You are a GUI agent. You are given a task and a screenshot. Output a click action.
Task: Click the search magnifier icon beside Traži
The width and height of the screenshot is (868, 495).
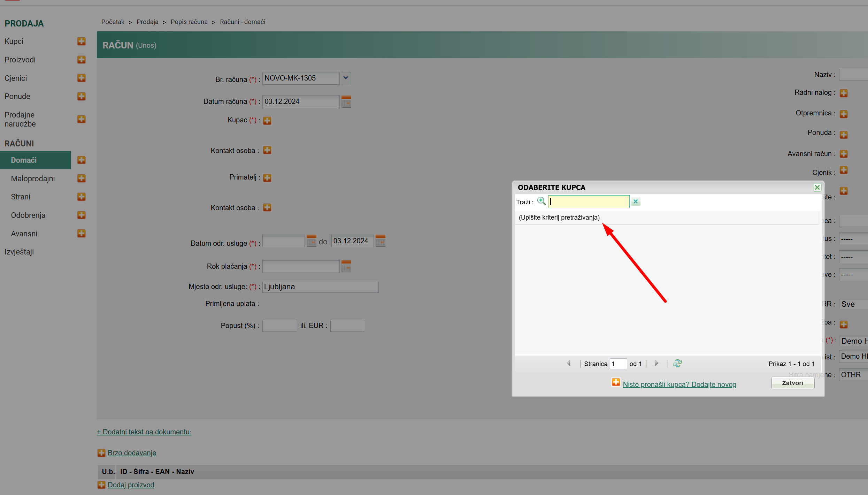[541, 201]
